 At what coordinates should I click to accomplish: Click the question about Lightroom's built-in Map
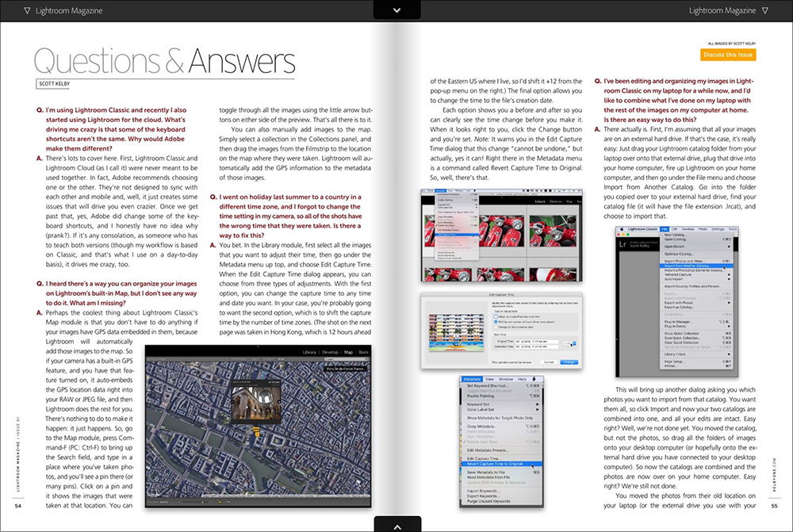tap(117, 293)
